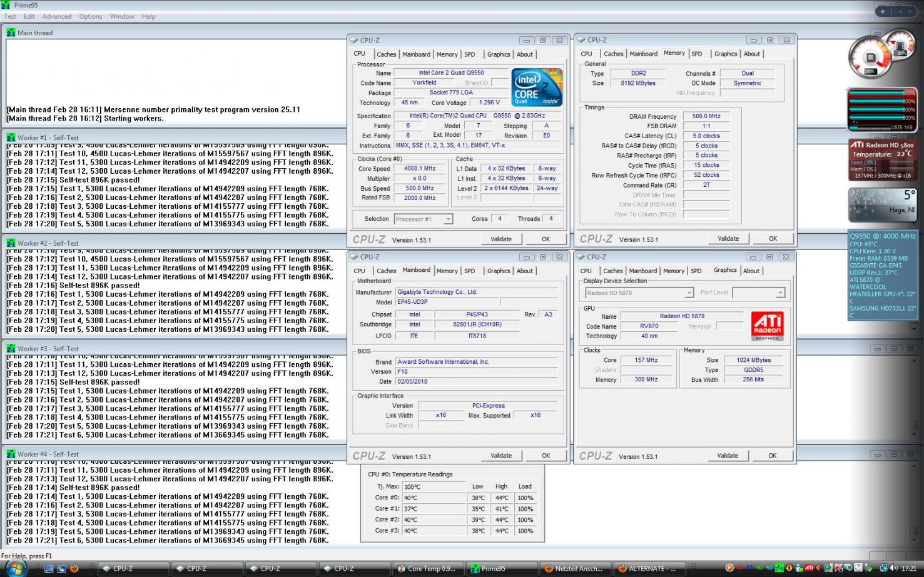Open the Edit menu in Prime95
The image size is (924, 577).
[x=29, y=16]
